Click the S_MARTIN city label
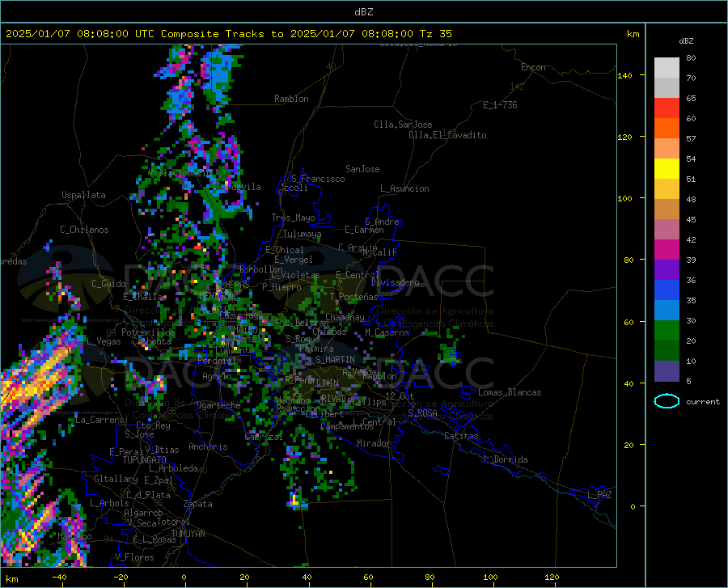This screenshot has width=728, height=588. [x=335, y=360]
